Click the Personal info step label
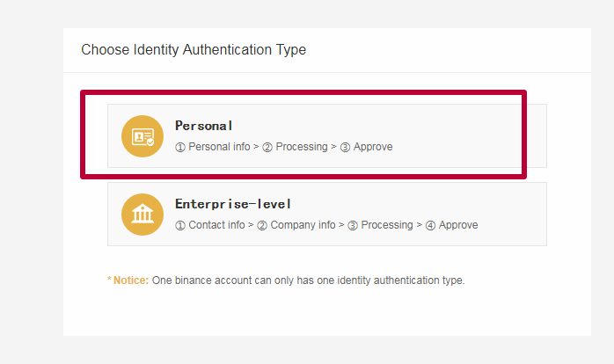Image resolution: width=614 pixels, height=364 pixels. [x=219, y=146]
